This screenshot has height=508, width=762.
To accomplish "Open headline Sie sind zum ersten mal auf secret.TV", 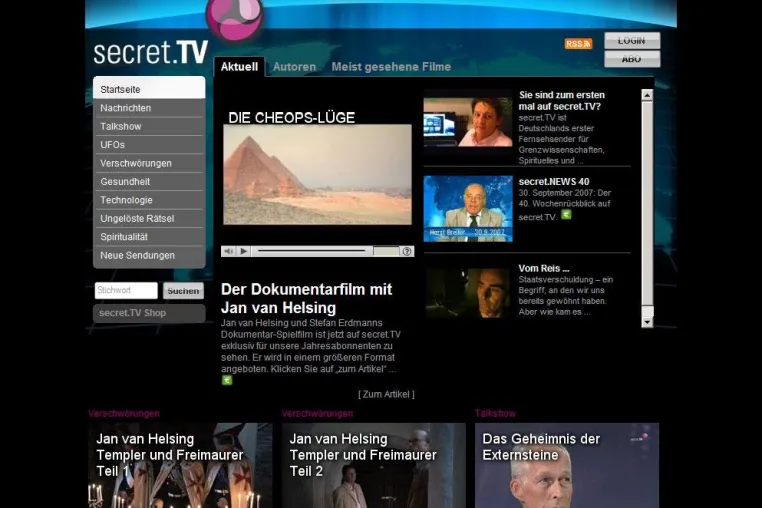I will [x=561, y=101].
